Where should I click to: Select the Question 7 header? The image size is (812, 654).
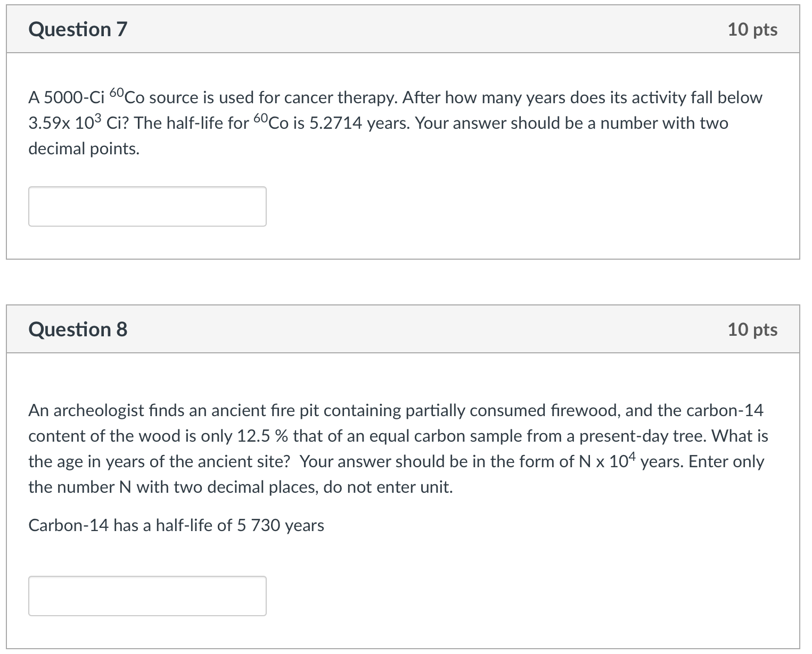coord(78,29)
